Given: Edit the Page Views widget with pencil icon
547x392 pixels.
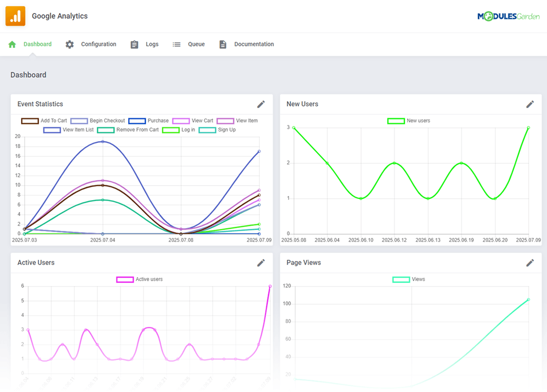Looking at the screenshot, I should click(x=530, y=263).
